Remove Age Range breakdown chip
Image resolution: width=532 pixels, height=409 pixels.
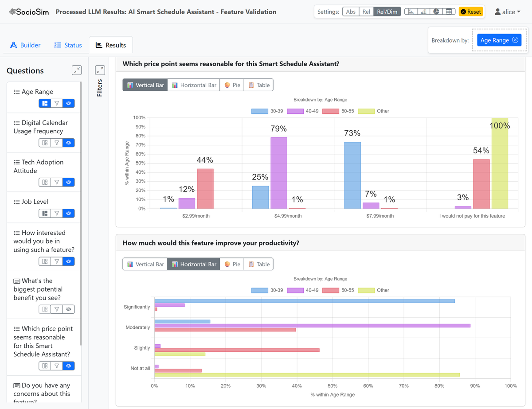tap(515, 40)
